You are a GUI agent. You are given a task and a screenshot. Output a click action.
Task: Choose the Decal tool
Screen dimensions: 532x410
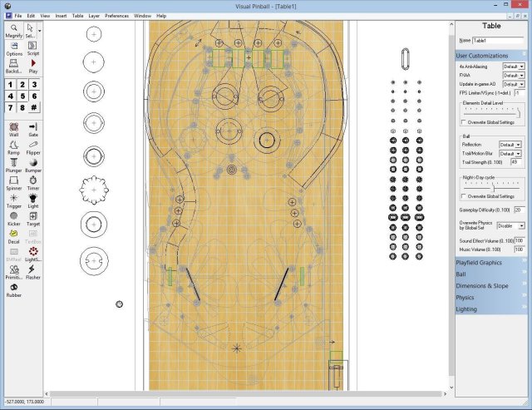[13, 237]
